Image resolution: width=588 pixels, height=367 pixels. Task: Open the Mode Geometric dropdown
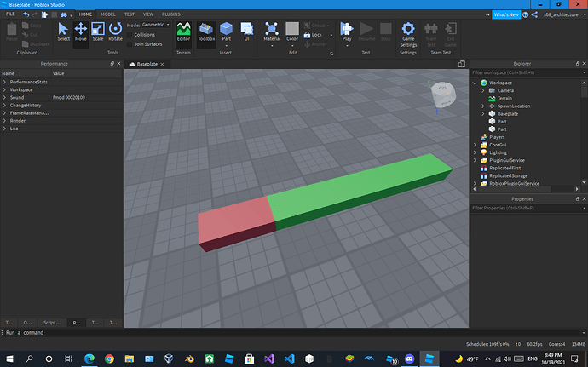[x=156, y=25]
